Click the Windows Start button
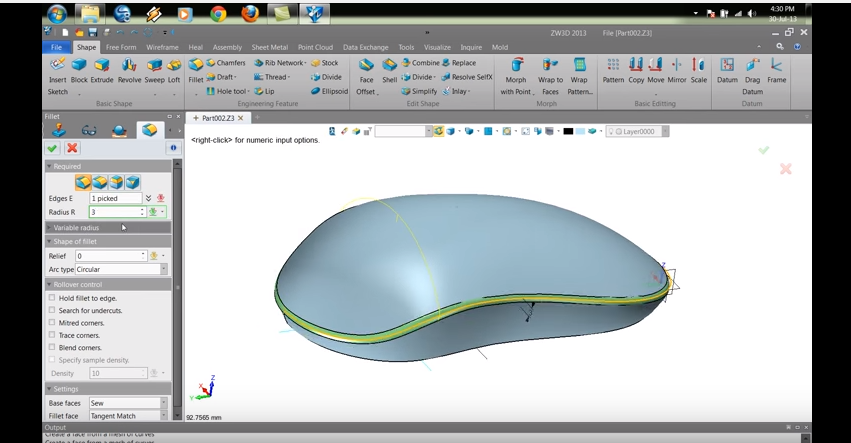Image resolution: width=851 pixels, height=443 pixels. [x=57, y=14]
